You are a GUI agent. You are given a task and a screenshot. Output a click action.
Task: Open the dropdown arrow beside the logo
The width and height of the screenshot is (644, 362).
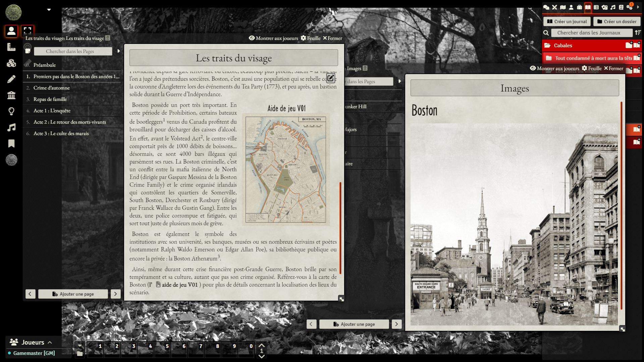coord(49,10)
